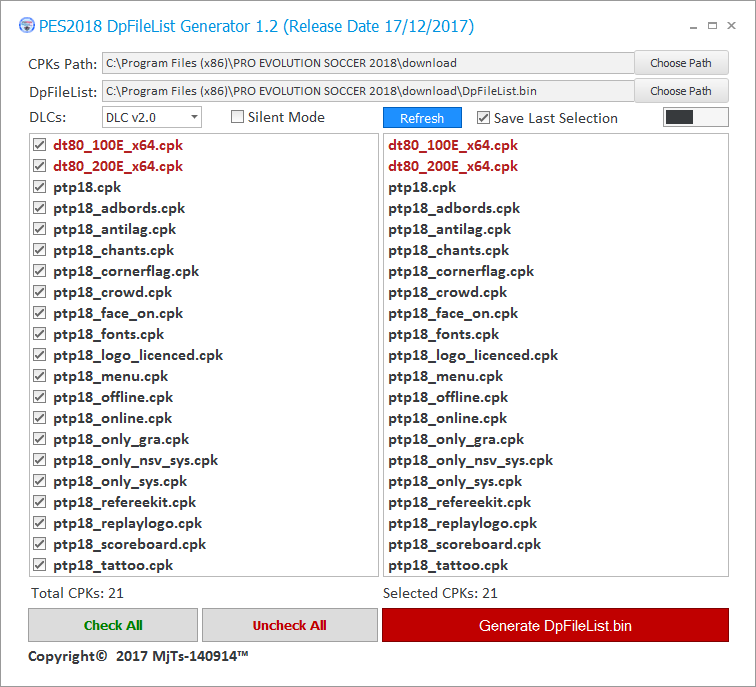The image size is (756, 687).
Task: Uncheck ptp18_face_on.cpk checkbox
Action: coord(40,313)
